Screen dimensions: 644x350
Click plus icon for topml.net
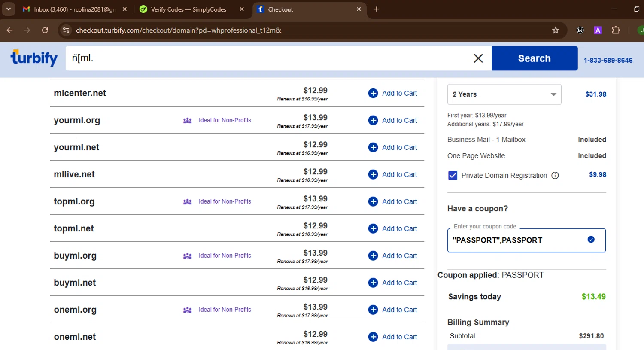[x=373, y=228]
